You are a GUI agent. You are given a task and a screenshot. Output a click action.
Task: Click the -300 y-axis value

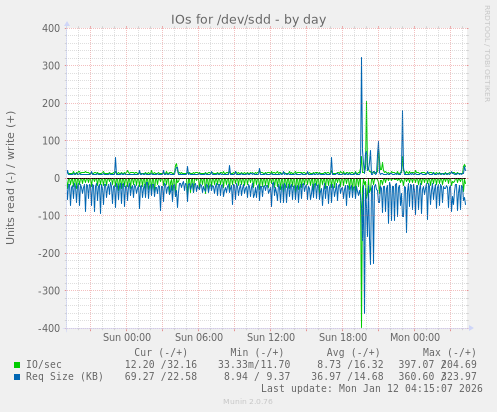tap(49, 291)
